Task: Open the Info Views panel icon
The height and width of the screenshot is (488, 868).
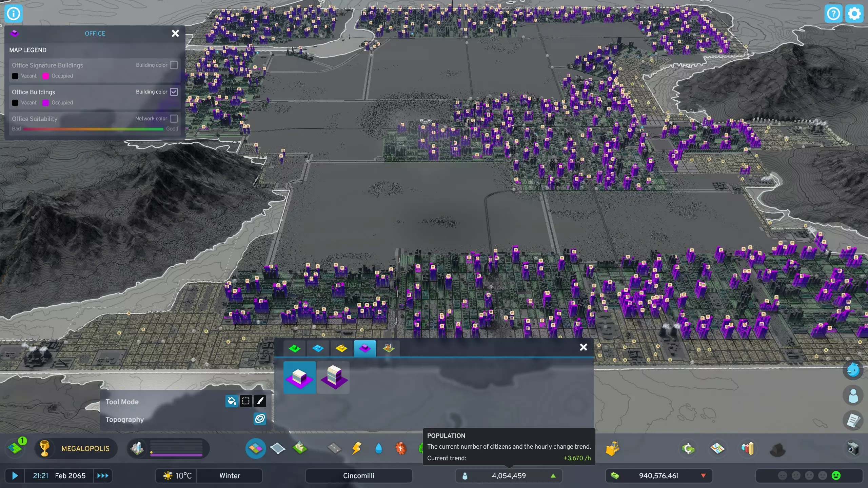Action: click(14, 14)
